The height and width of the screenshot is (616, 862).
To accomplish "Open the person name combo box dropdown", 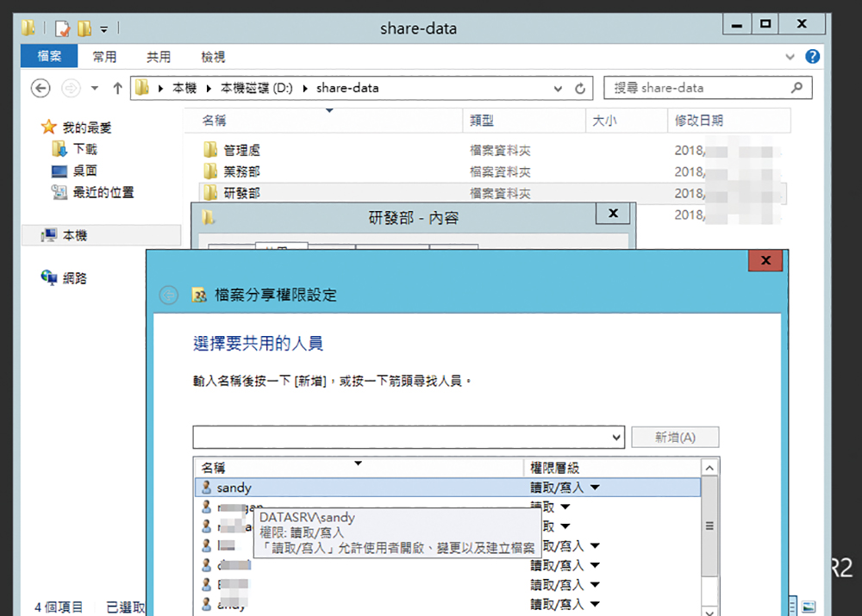I will point(616,438).
